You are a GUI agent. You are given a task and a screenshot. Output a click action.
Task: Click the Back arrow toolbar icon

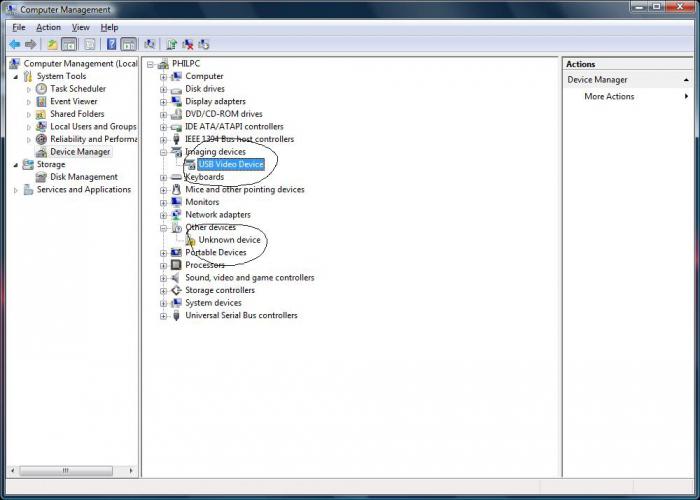tap(15, 44)
